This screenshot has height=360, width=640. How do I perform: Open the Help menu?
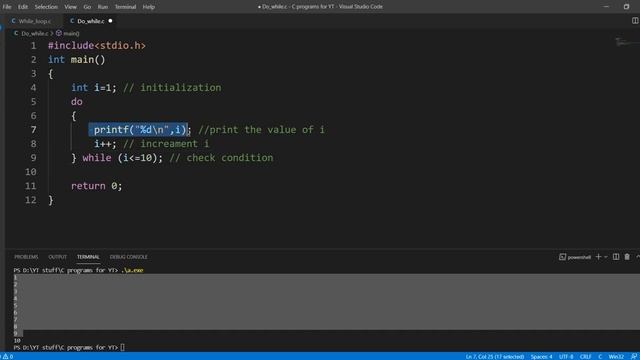pos(149,7)
